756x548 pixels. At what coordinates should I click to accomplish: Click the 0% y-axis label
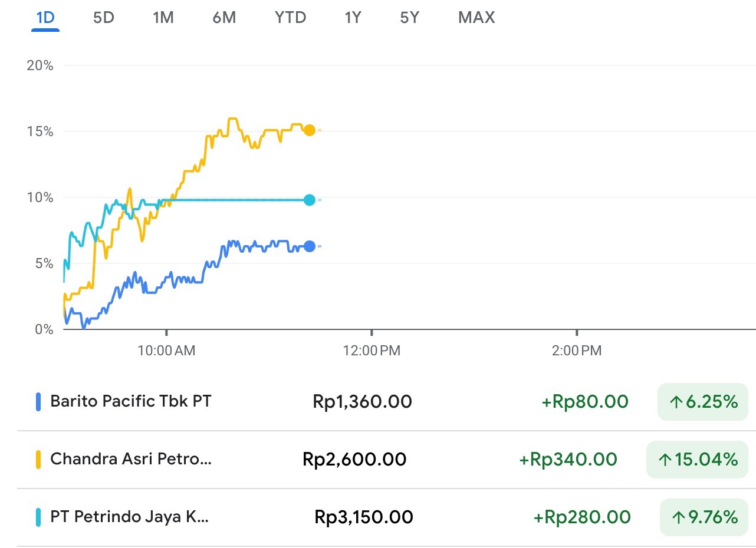click(x=44, y=329)
